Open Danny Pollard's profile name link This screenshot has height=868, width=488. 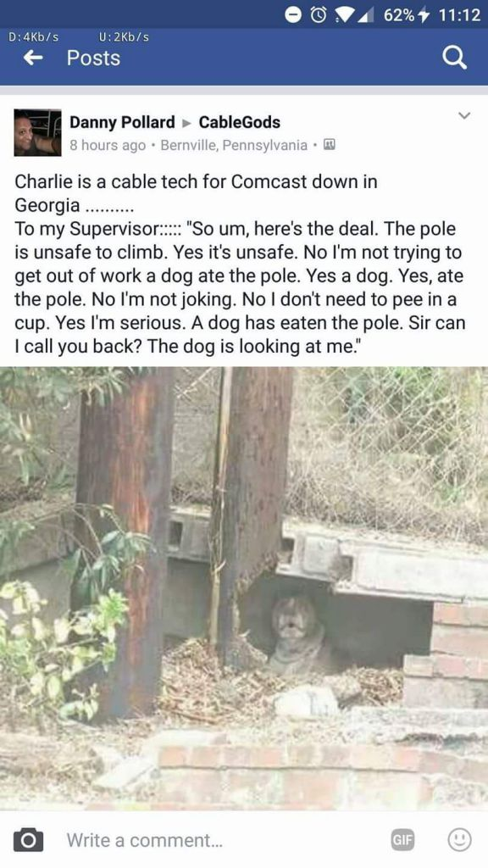point(122,122)
